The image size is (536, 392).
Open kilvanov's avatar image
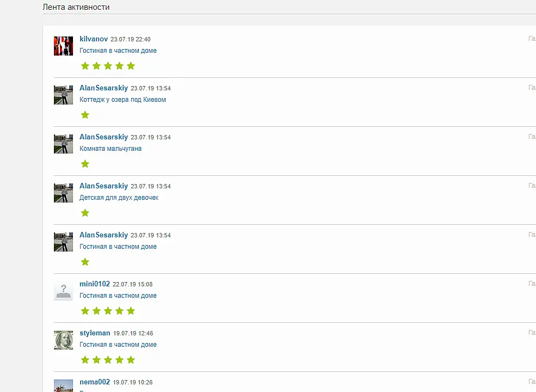click(x=63, y=46)
